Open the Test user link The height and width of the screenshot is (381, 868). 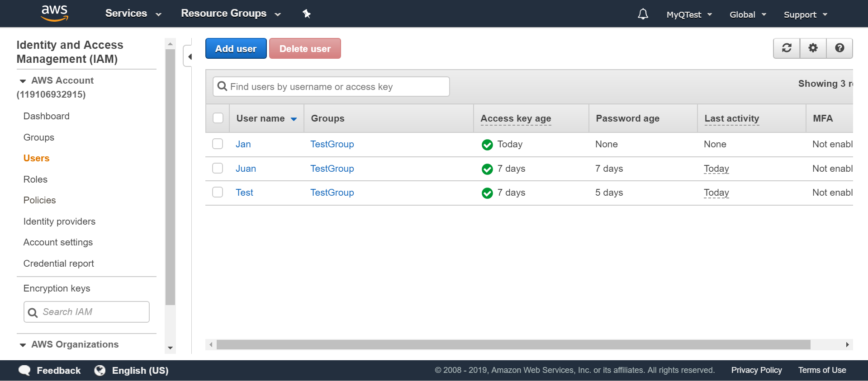244,193
